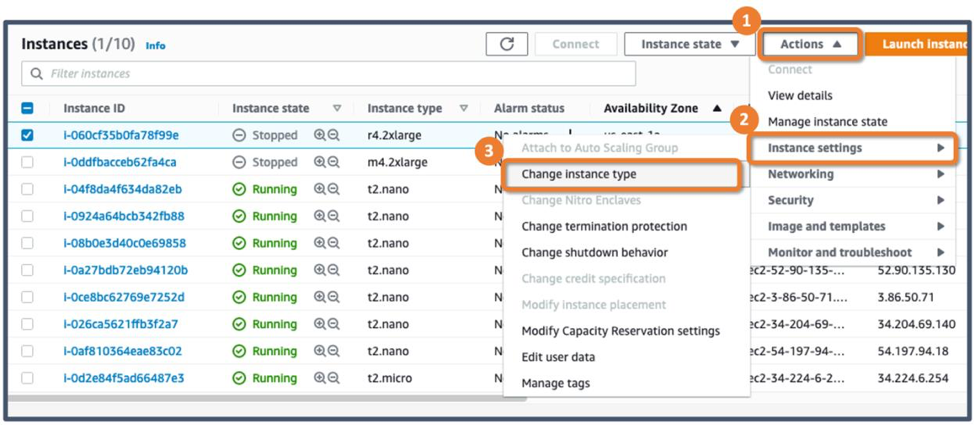Choose Change shutdown behavior
The height and width of the screenshot is (427, 974).
pos(594,253)
